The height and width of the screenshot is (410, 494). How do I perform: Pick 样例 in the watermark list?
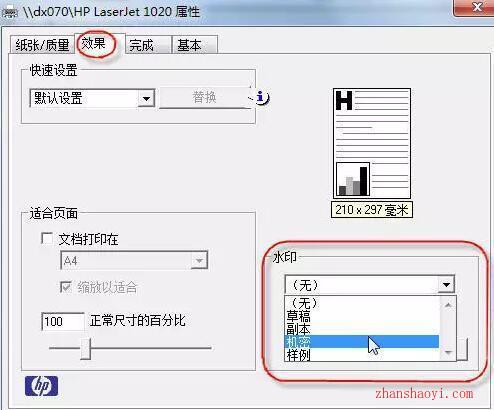pos(362,355)
